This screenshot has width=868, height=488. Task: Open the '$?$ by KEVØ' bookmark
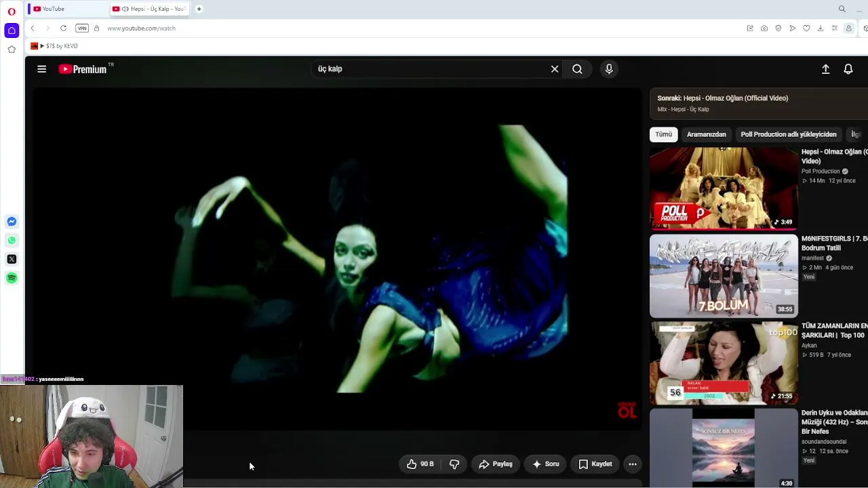coord(54,46)
